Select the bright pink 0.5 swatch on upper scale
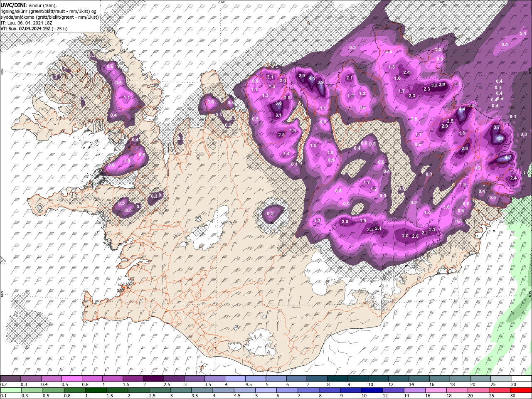Screen dimensions: 532x399 (x=71, y=379)
